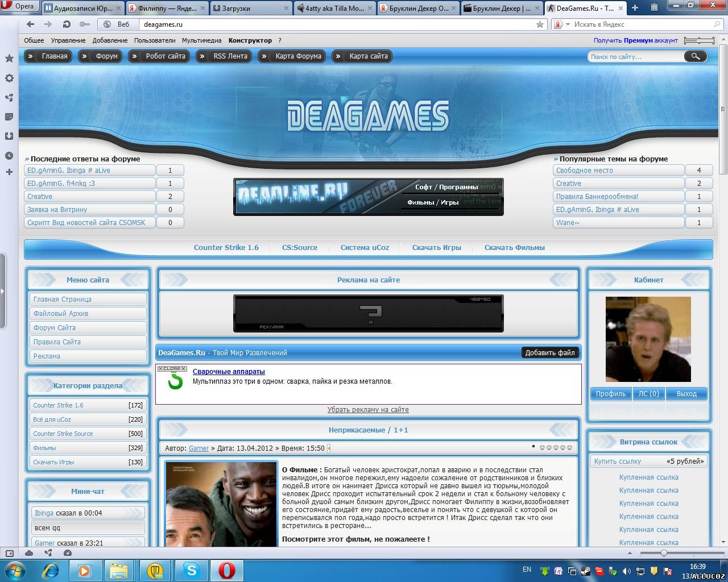728x582 pixels.
Task: Open a new tab with the plus button
Action: (x=635, y=8)
